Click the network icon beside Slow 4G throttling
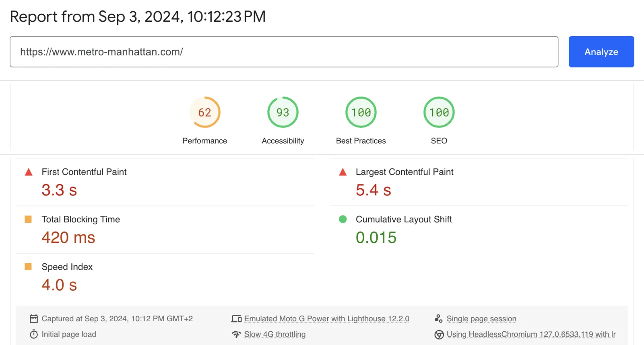This screenshot has height=345, width=644. tap(236, 334)
